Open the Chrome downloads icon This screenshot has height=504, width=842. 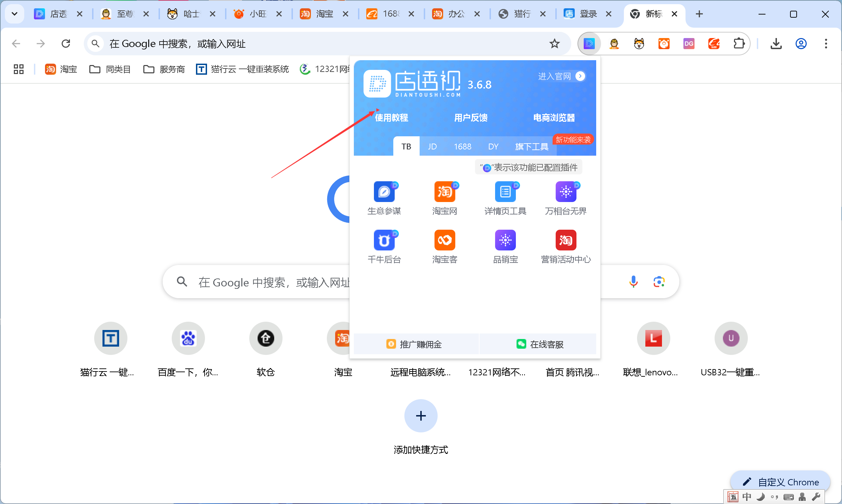click(x=776, y=44)
